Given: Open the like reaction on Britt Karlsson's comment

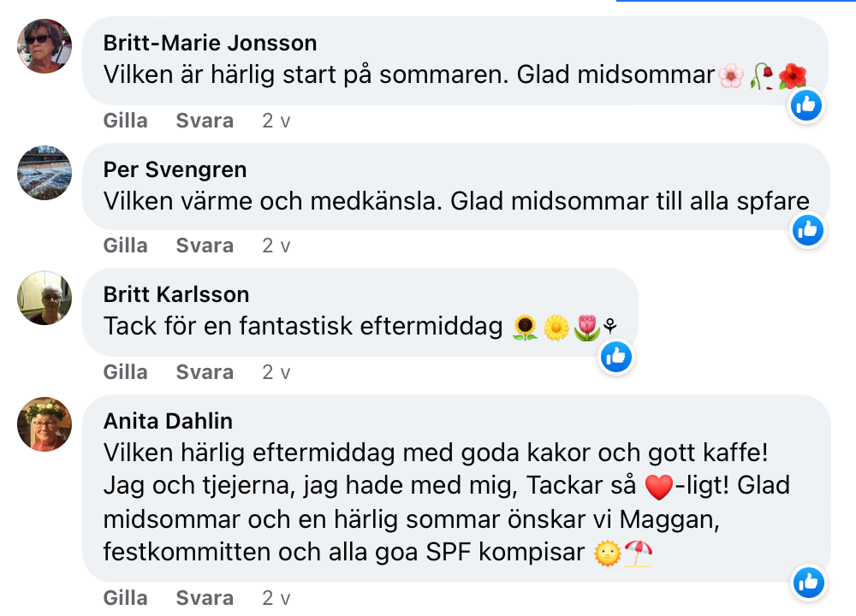Looking at the screenshot, I should pos(615,357).
